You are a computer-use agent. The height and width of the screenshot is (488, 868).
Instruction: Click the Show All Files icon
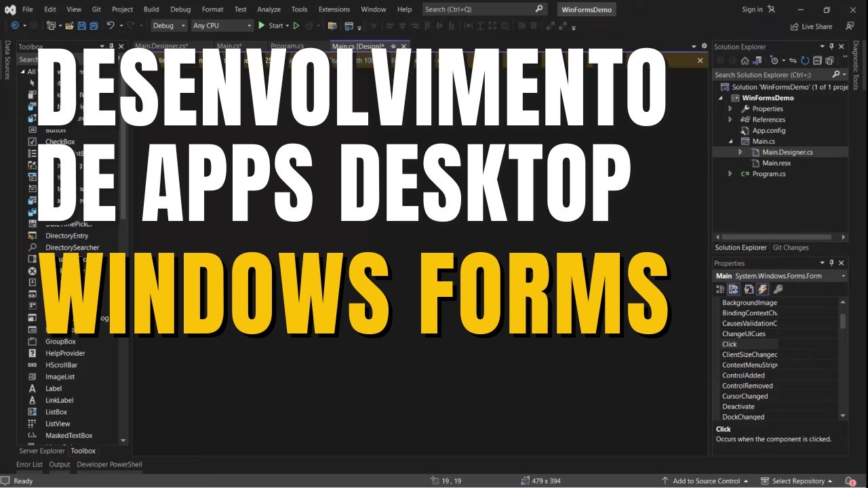click(x=829, y=60)
